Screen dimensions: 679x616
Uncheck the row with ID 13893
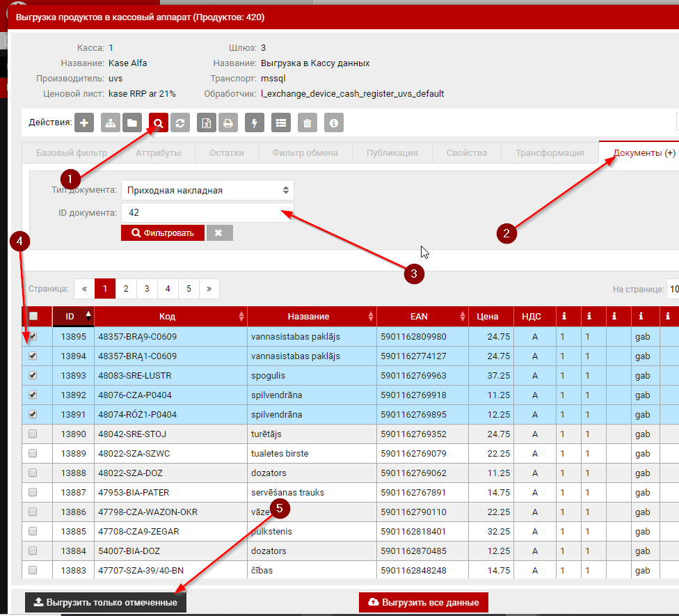point(33,375)
